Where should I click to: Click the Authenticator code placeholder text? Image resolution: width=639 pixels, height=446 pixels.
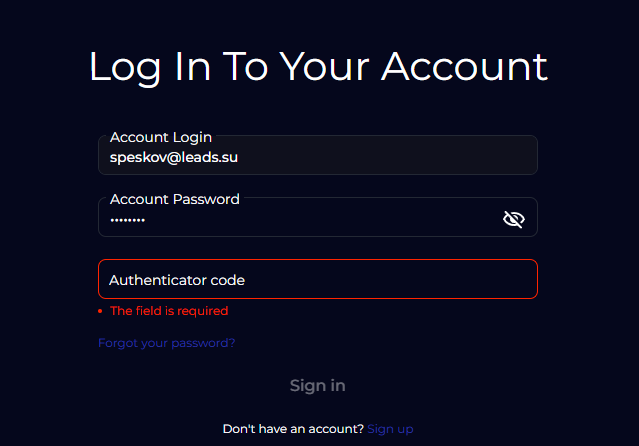pyautogui.click(x=177, y=280)
